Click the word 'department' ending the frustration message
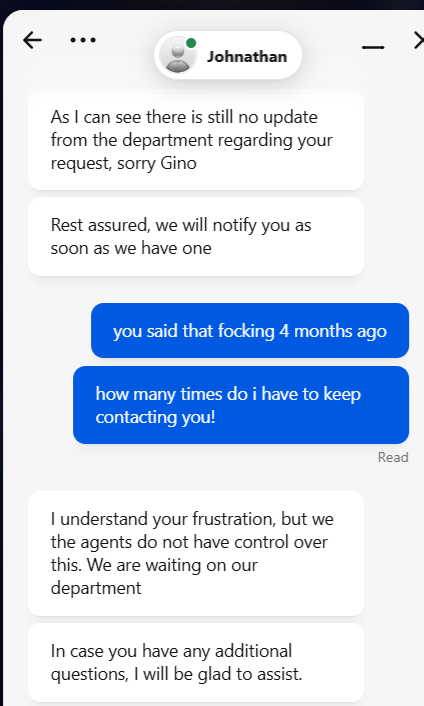The height and width of the screenshot is (706, 424). pos(96,588)
